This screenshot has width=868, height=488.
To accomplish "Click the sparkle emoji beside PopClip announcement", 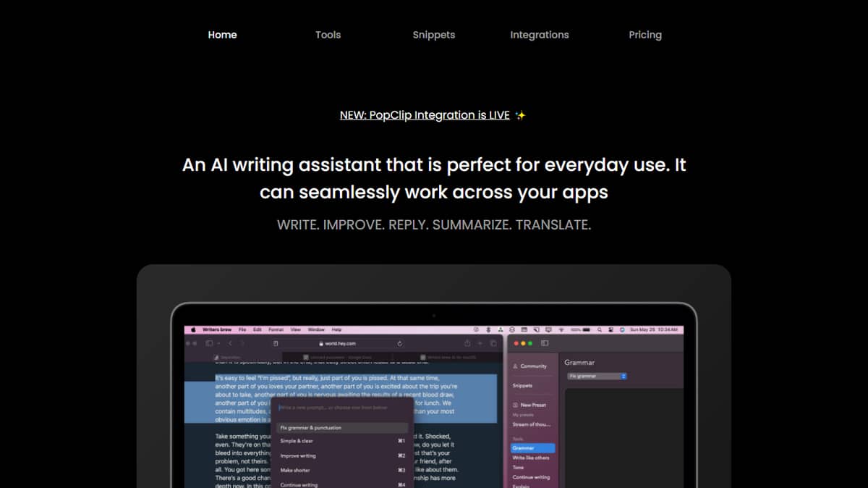I will point(520,115).
